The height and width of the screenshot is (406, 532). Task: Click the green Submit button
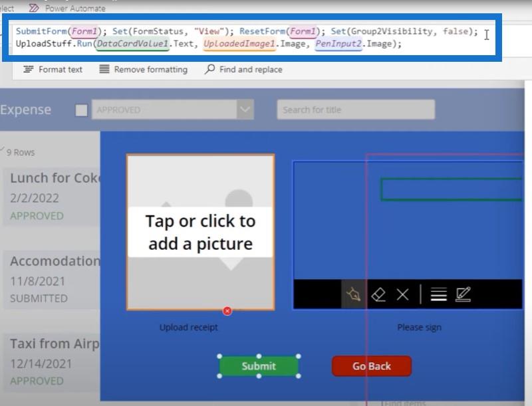pos(259,366)
